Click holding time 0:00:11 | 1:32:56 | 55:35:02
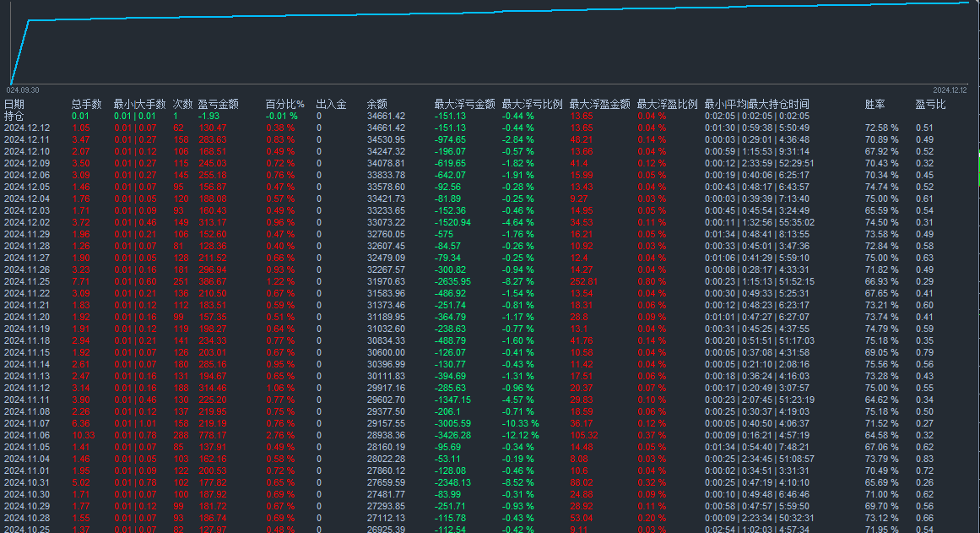The image size is (980, 533). point(760,222)
